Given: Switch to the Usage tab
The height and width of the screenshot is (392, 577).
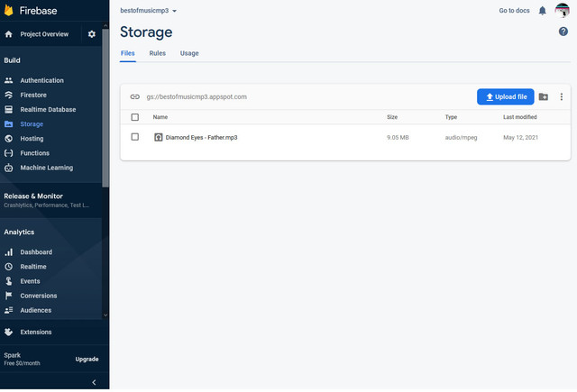Looking at the screenshot, I should click(x=189, y=53).
